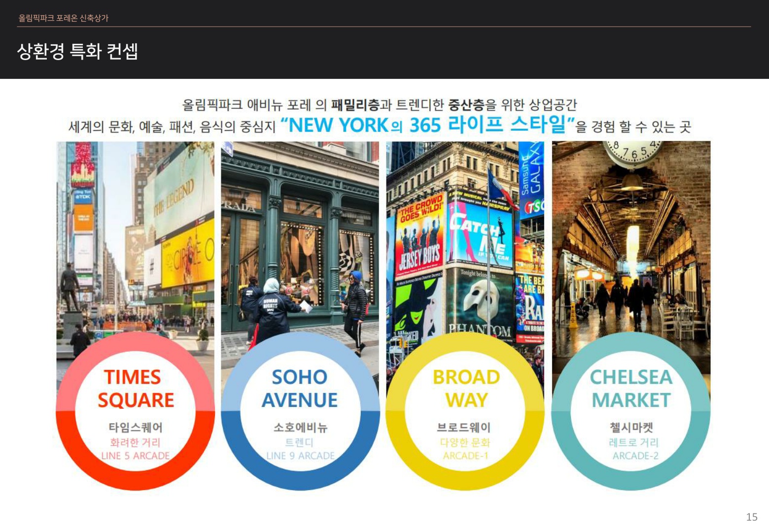Screen dimensions: 769x532
Task: Click the Korean label 첼시마켓
Action: (631, 428)
